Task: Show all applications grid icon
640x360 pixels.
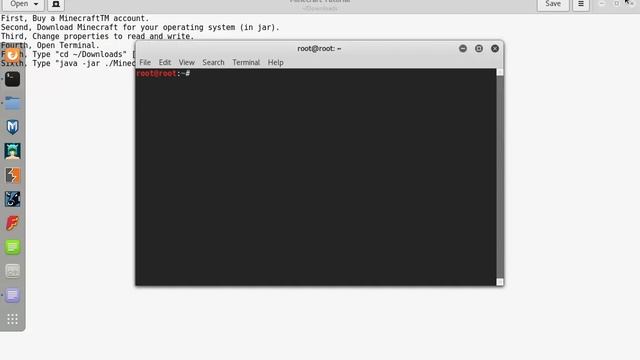Action: click(x=12, y=319)
